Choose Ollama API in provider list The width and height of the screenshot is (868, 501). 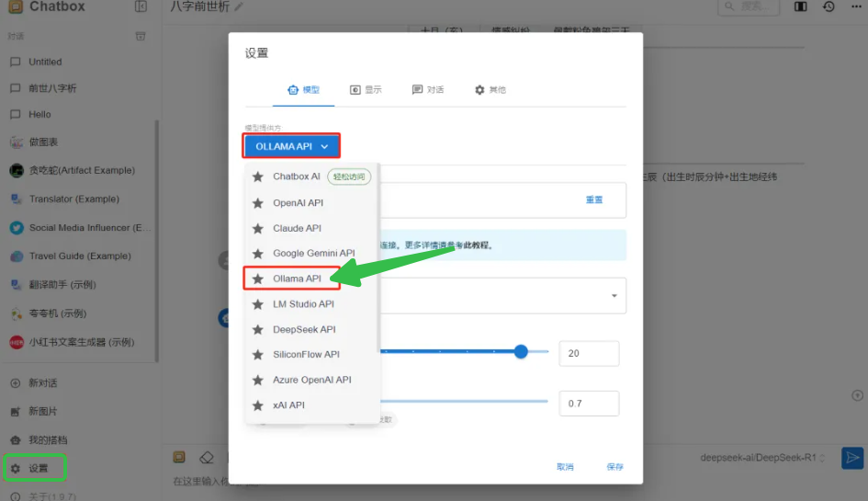click(311, 279)
